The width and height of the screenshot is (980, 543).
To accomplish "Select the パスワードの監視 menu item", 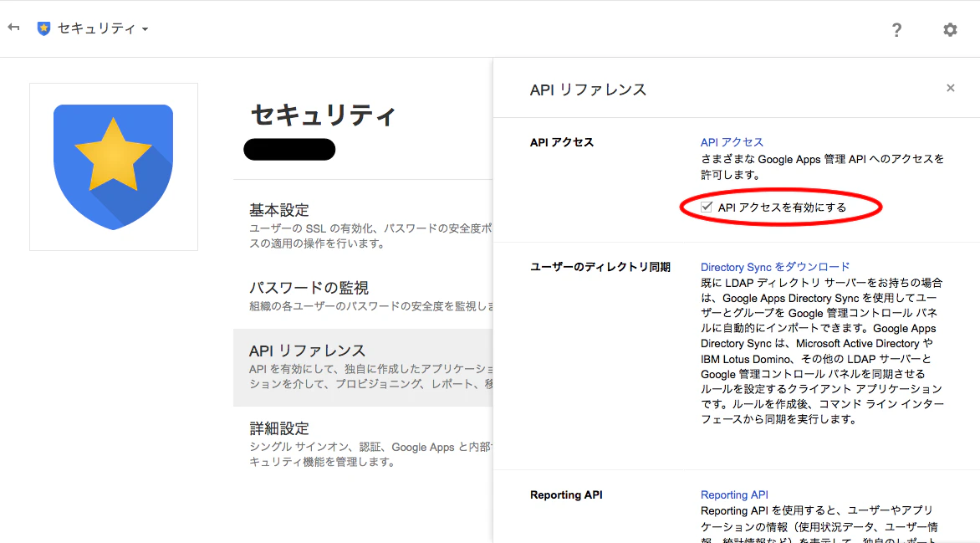I will coord(363,296).
